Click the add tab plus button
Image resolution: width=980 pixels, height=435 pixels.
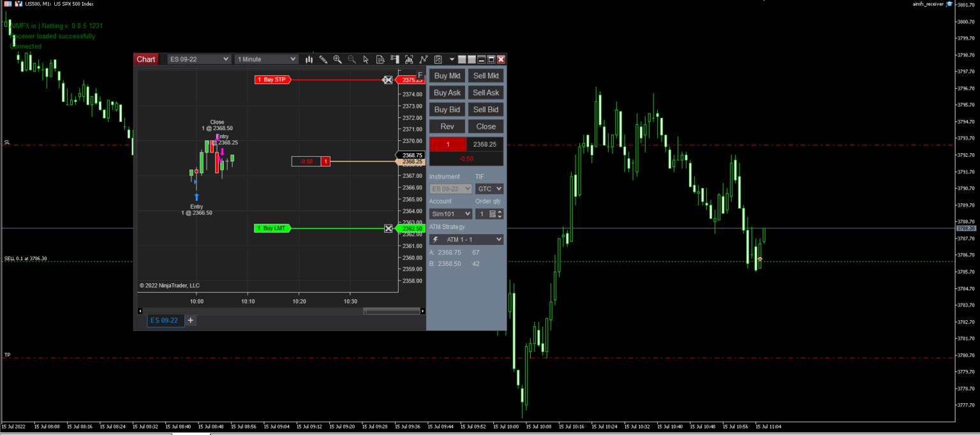point(190,320)
